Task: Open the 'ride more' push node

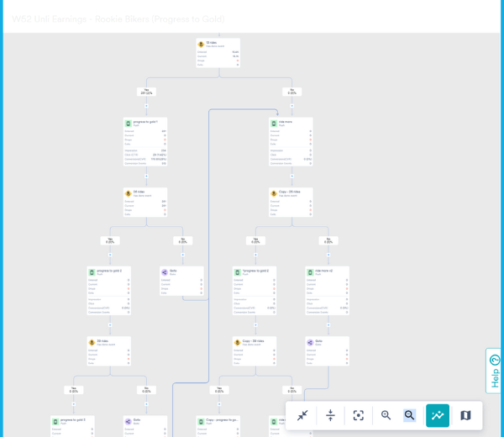Action: [x=291, y=123]
